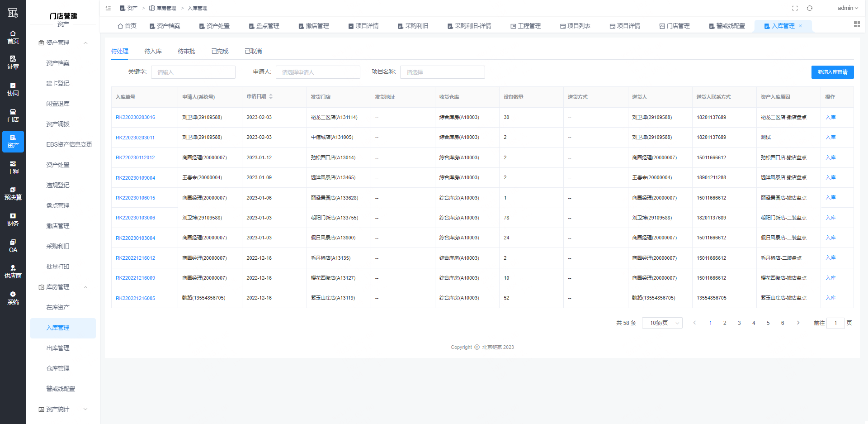Toggle fullscreen mode icon
The width and height of the screenshot is (868, 424).
click(795, 8)
